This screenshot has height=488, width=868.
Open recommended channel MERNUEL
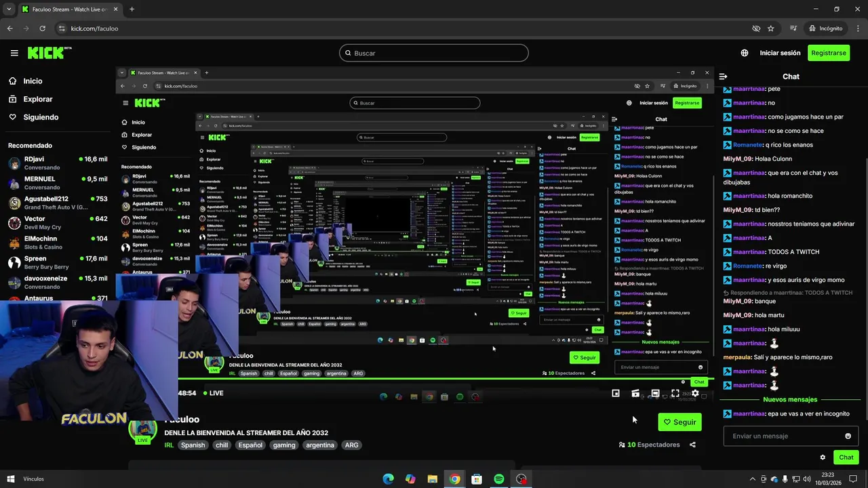pos(58,183)
